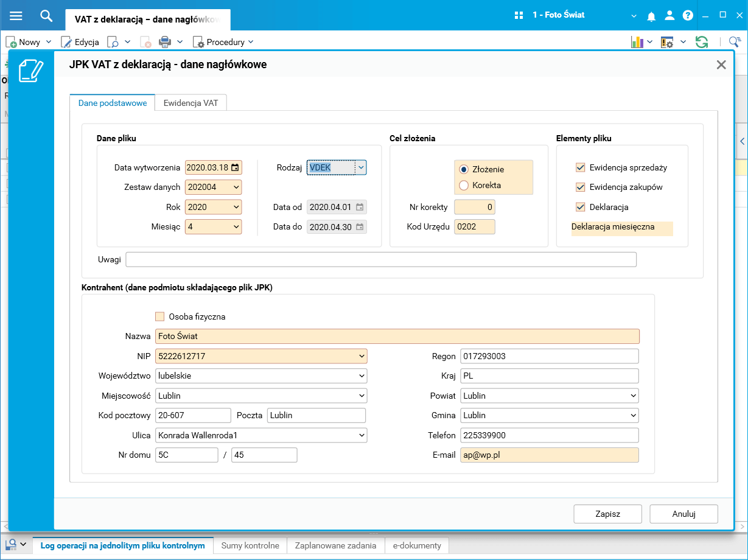The image size is (748, 560).
Task: Click the search magnifier icon
Action: tap(46, 15)
